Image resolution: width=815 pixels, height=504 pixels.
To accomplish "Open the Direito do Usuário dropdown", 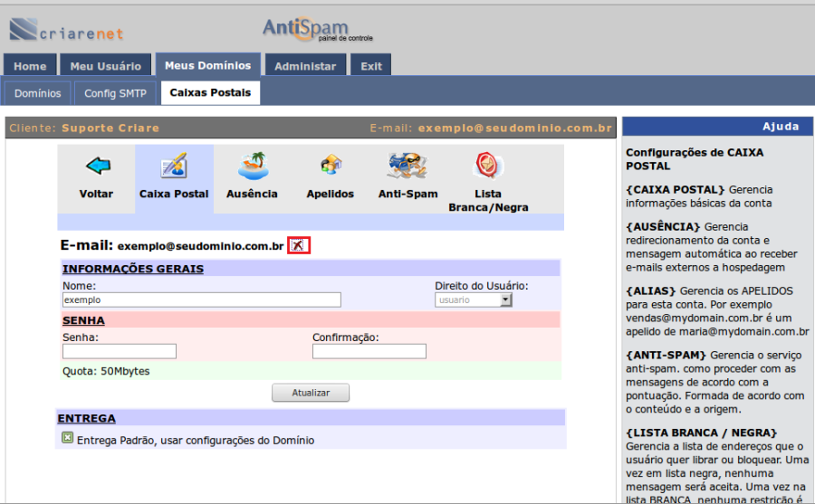I will tap(474, 300).
